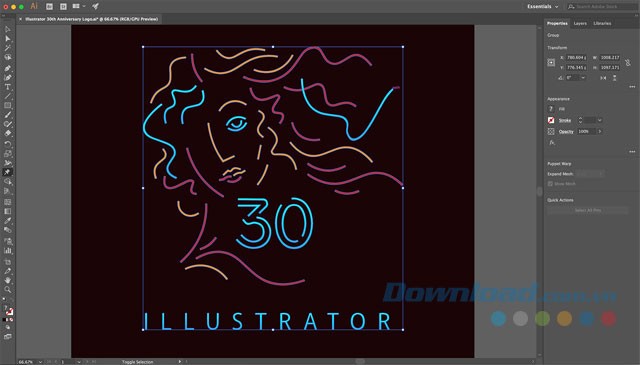
Task: Select the Blend tool
Action: tap(7, 230)
